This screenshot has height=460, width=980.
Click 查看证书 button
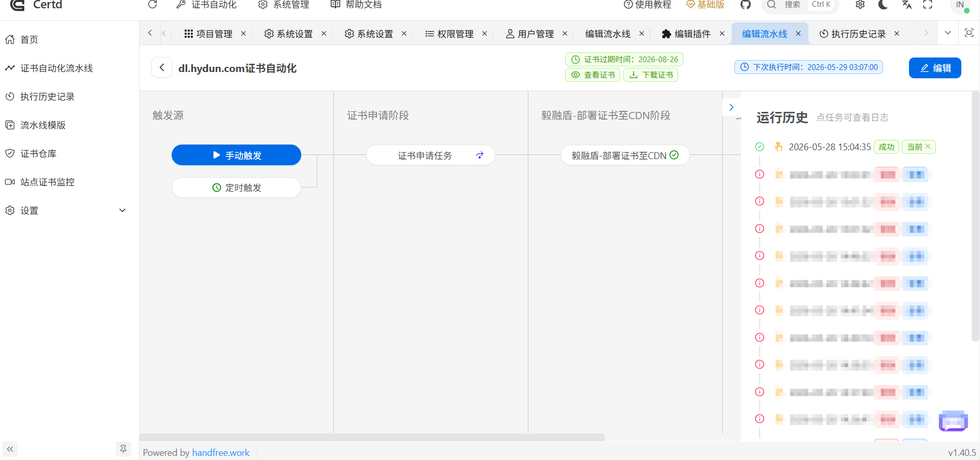coord(593,75)
